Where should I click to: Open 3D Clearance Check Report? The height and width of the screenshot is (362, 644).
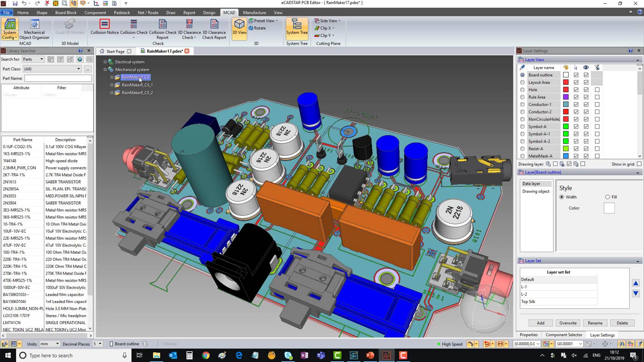click(214, 29)
